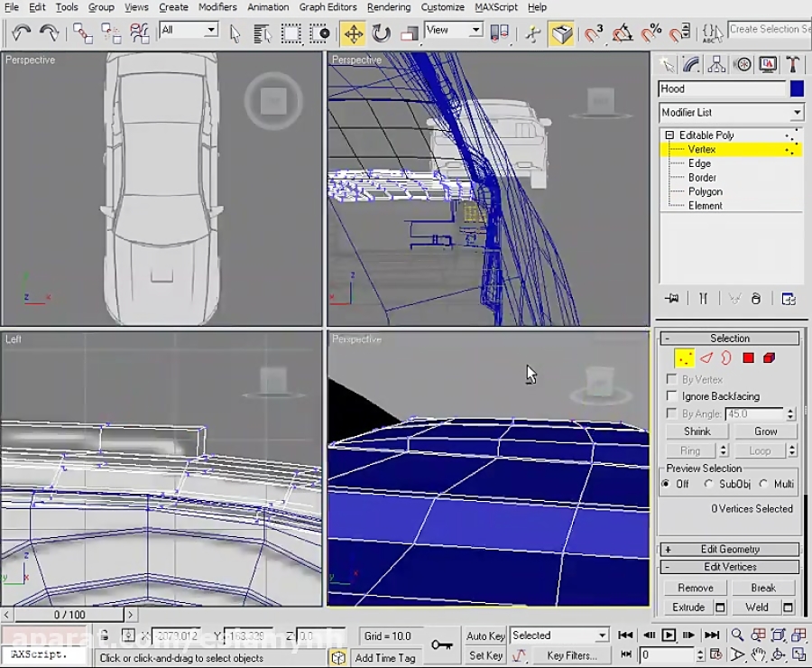Click the Arc Rotate viewport tool

[x=777, y=655]
